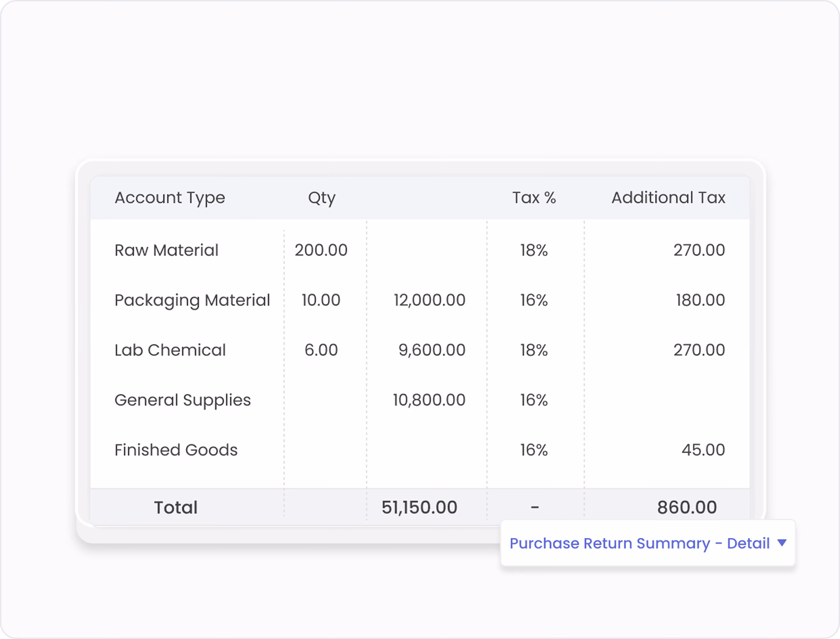Click the 180.00 additional tax cell
This screenshot has height=639, width=840.
pyautogui.click(x=700, y=300)
